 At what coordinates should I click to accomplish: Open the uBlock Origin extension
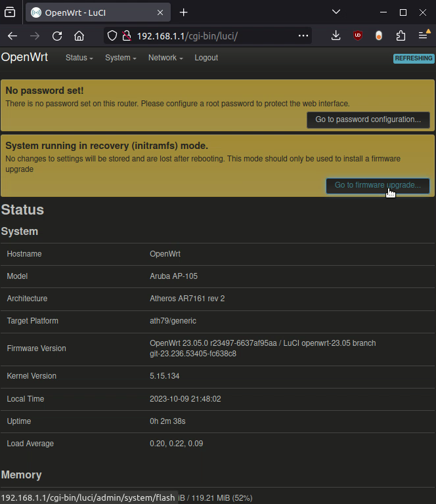[358, 35]
